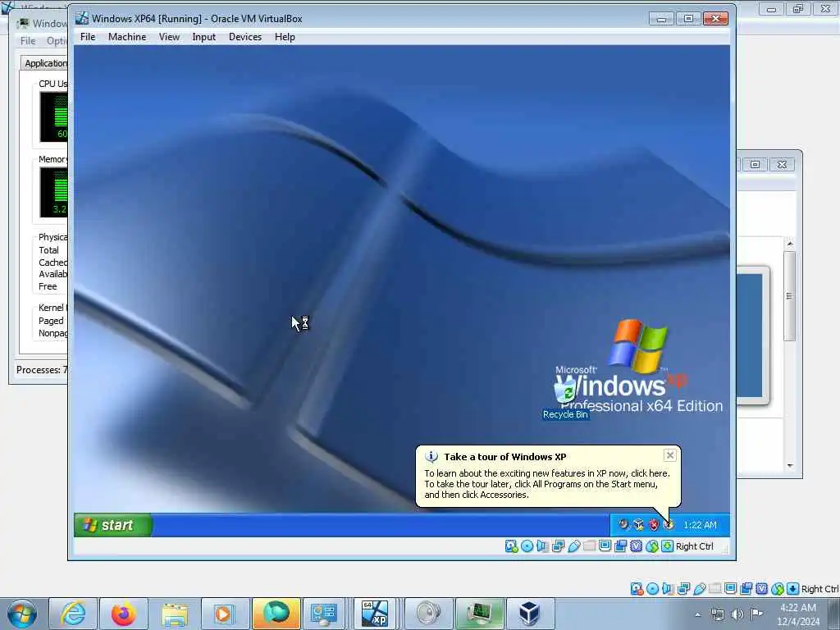Open the Machine menu
The height and width of the screenshot is (630, 840).
(x=127, y=37)
